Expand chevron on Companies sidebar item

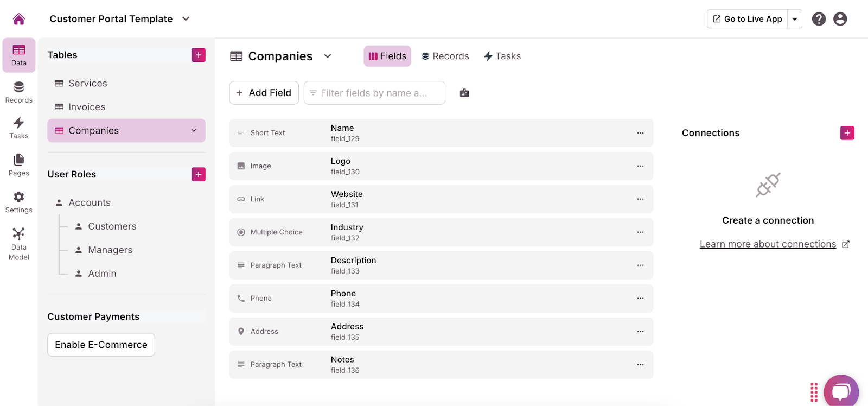[194, 131]
